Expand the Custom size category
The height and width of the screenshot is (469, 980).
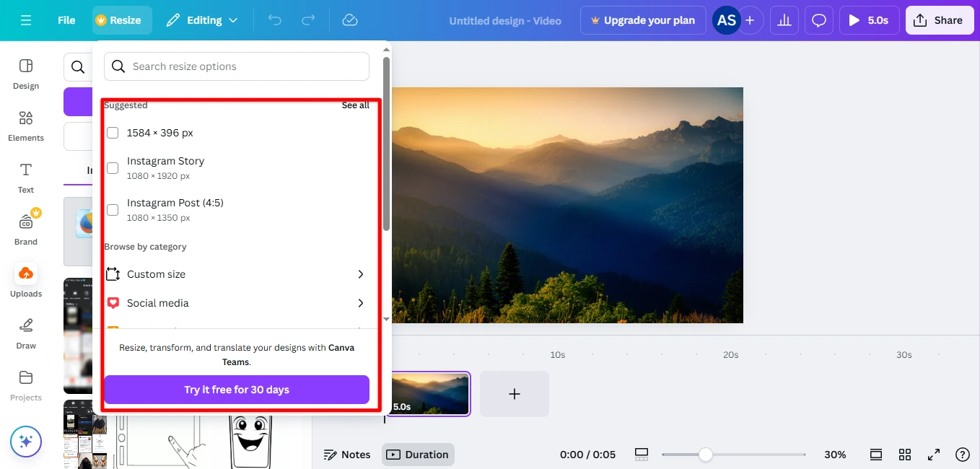[237, 274]
